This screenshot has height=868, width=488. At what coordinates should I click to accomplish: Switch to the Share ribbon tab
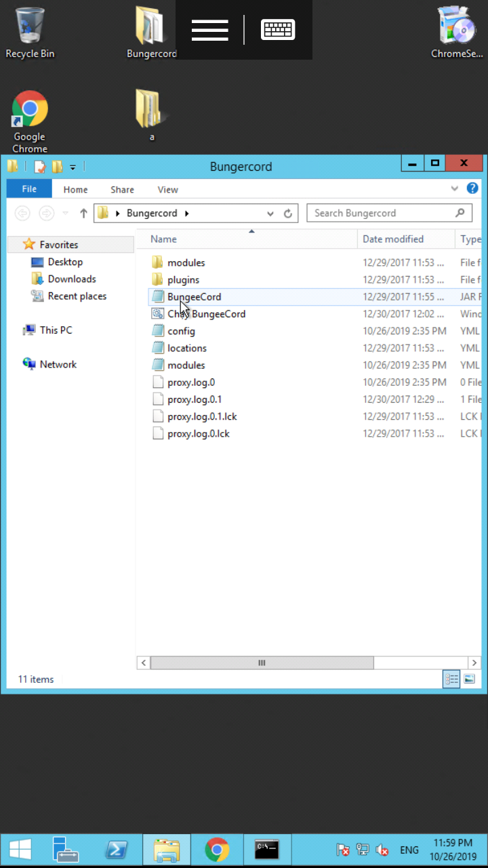point(123,190)
